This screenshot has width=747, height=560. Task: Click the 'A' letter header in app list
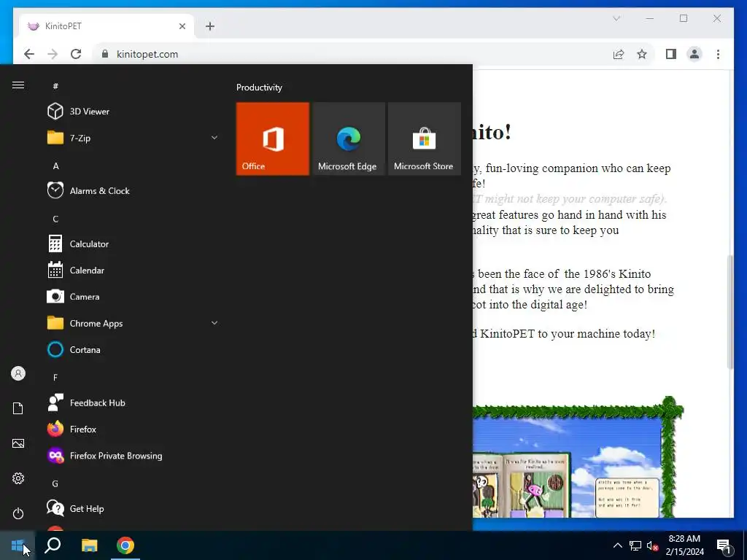point(55,166)
